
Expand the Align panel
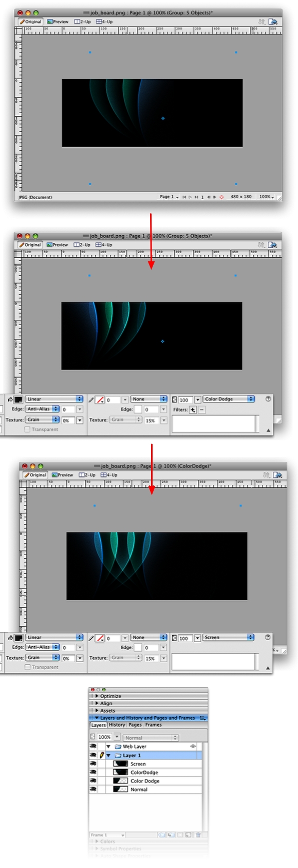97,703
